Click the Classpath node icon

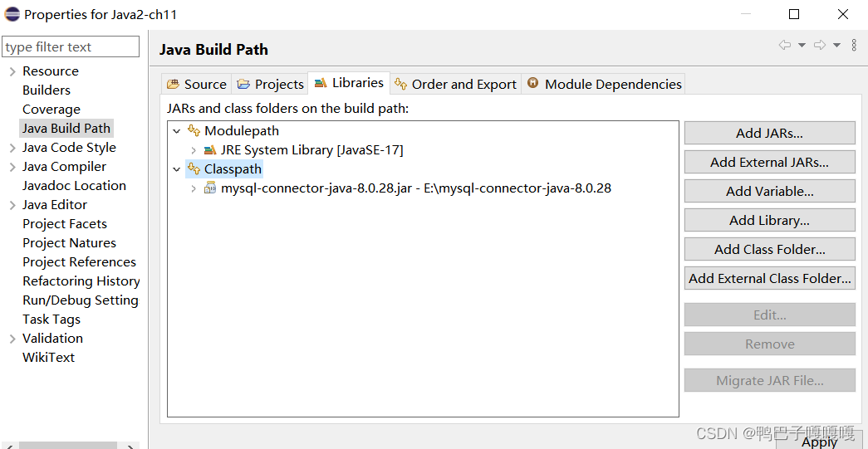(x=194, y=168)
